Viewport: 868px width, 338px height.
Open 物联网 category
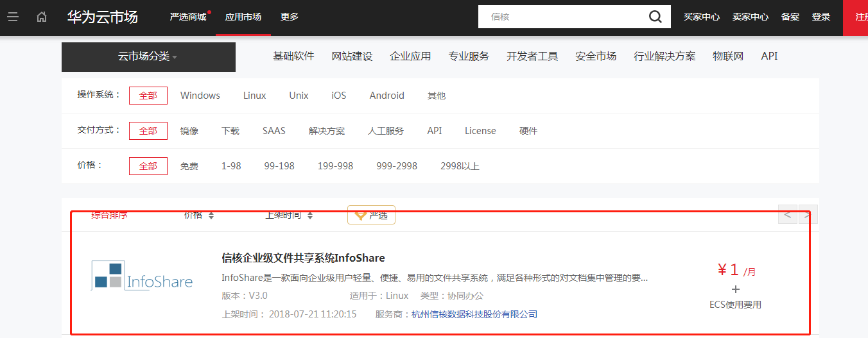728,56
